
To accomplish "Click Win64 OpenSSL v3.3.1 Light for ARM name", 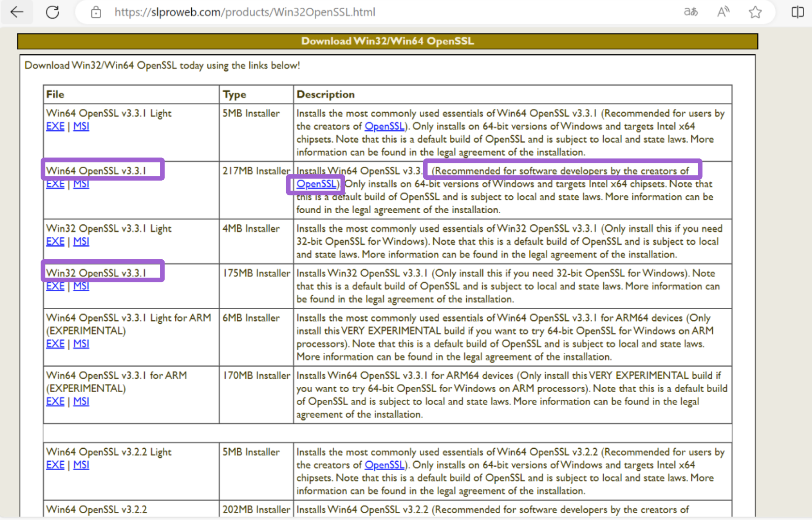I will coord(128,324).
